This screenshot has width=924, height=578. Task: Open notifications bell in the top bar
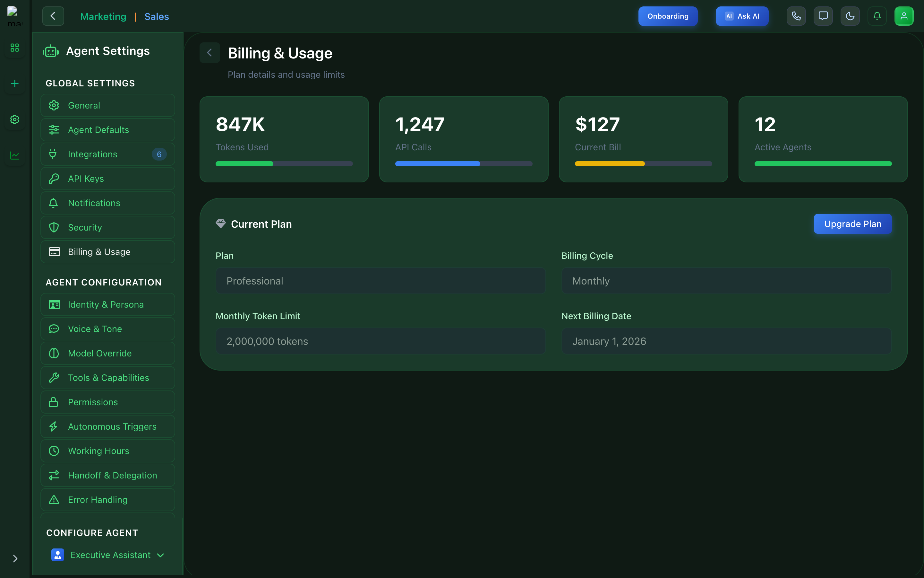pos(877,16)
